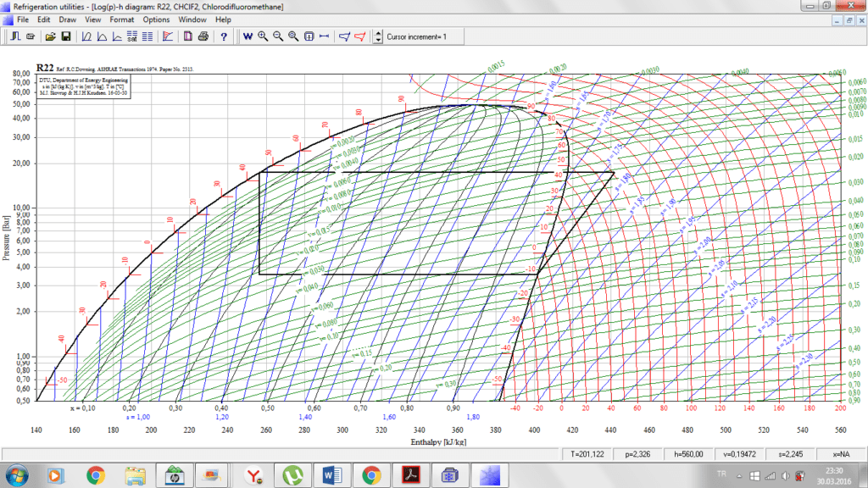Click the horizontal measure line icon
868x488 pixels.
tap(324, 36)
